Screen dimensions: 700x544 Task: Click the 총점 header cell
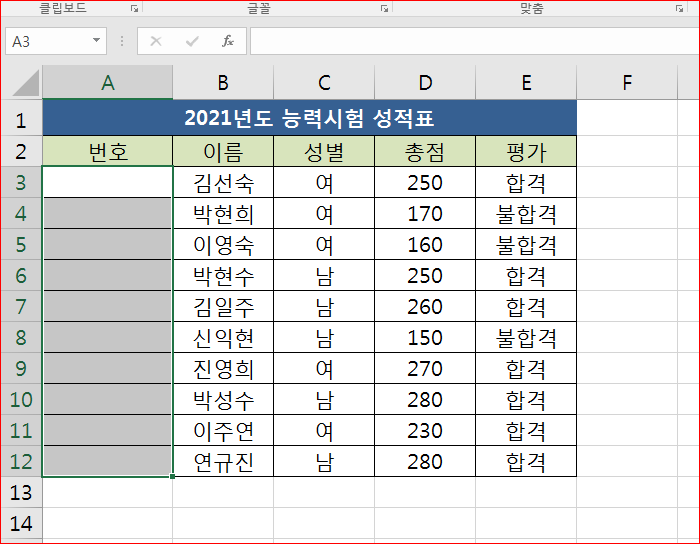pyautogui.click(x=425, y=151)
